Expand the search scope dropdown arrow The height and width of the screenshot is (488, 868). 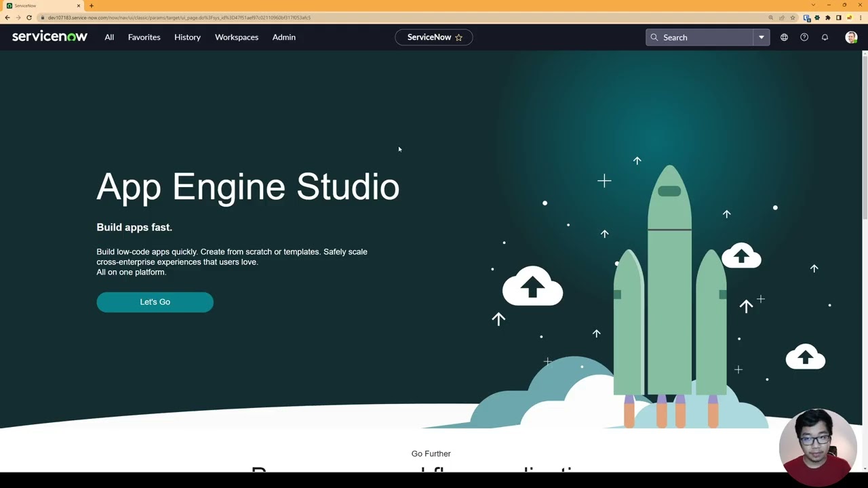(762, 37)
